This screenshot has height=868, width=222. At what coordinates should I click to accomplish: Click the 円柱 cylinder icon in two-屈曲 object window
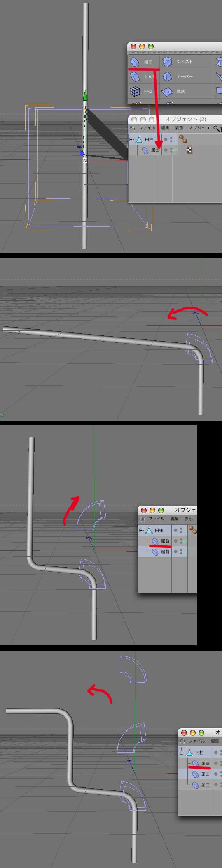[x=149, y=530]
